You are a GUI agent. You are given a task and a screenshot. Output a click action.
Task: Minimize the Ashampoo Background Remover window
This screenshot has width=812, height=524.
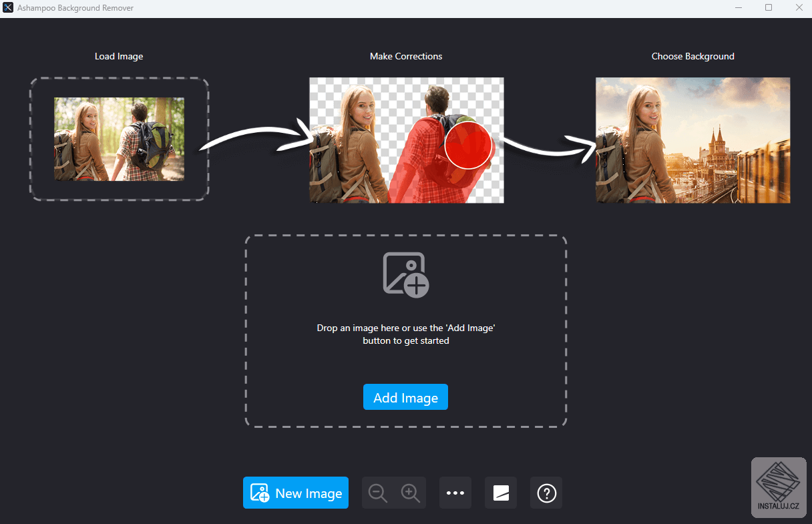(x=739, y=8)
